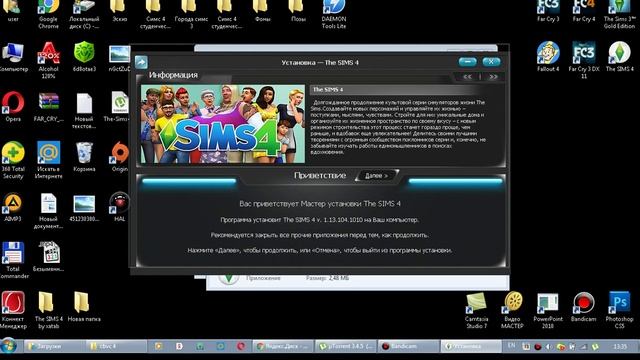Click the Sims 4 cover artwork image
This screenshot has width=640, height=360.
pyautogui.click(x=223, y=124)
